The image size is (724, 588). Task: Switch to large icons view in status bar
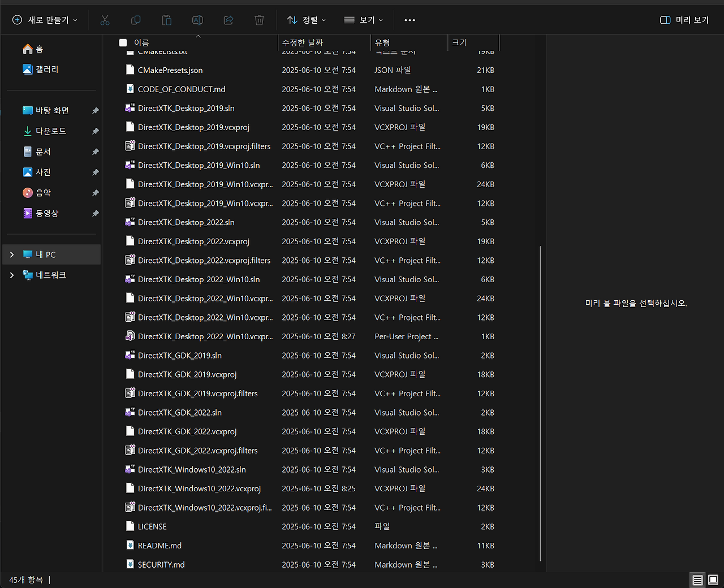(x=713, y=580)
